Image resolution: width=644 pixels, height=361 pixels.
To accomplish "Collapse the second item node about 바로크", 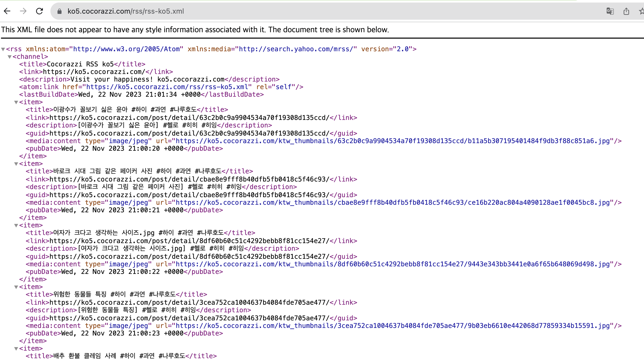I will click(x=16, y=164).
